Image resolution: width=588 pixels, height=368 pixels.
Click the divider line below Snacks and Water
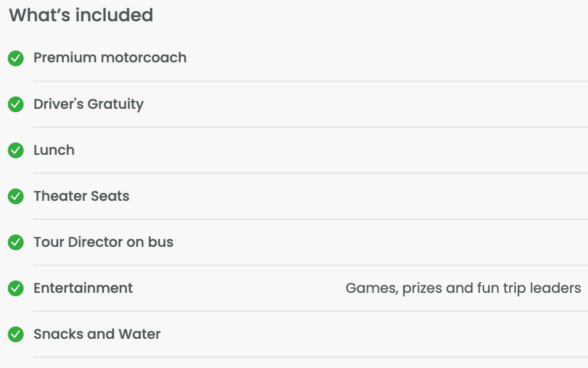click(310, 357)
